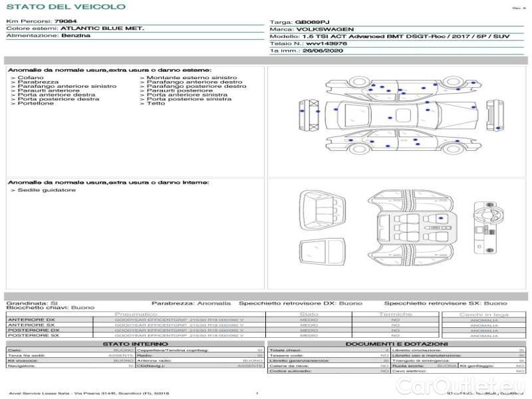Screen dimensions: 532x399
Task: Select the ANTERIORE DX tire row
Action: (31, 320)
